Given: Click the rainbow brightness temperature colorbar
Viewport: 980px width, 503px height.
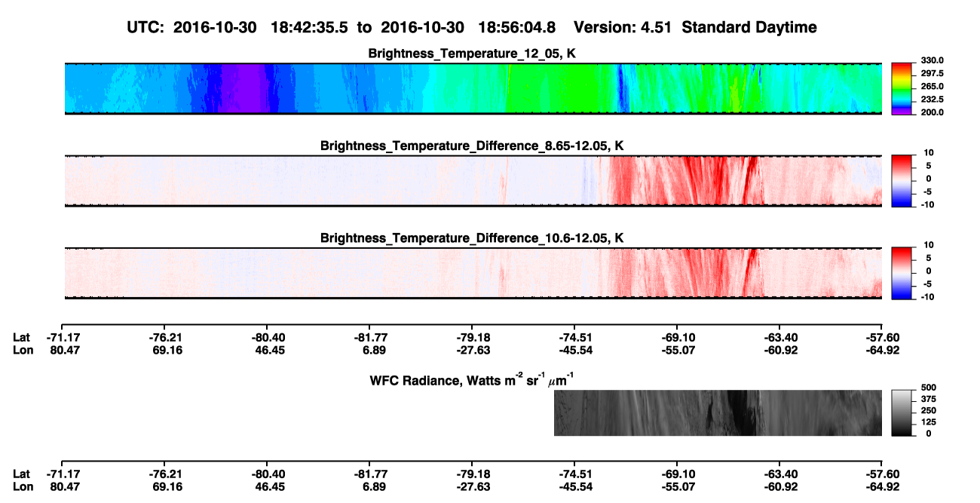Looking at the screenshot, I should [x=900, y=88].
